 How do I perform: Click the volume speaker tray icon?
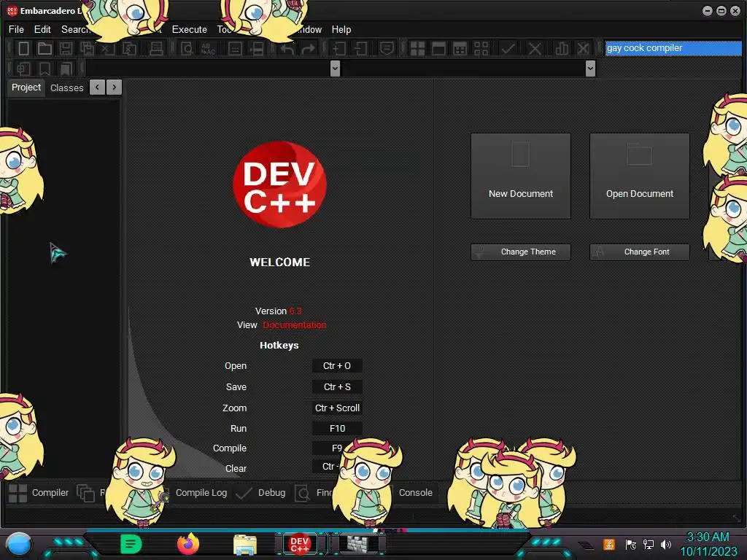[x=666, y=544]
